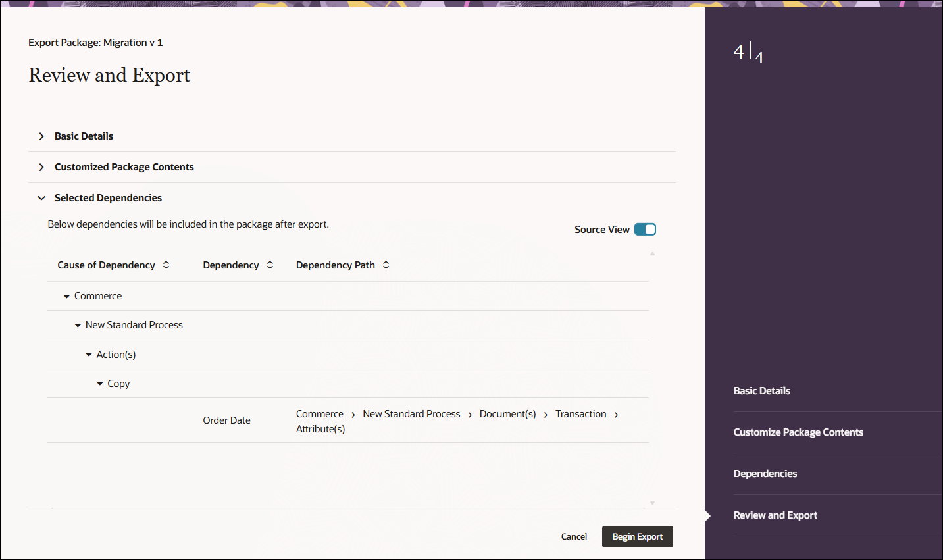Viewport: 943px width, 560px height.
Task: Sort by Dependency Path column arrows
Action: click(x=386, y=265)
